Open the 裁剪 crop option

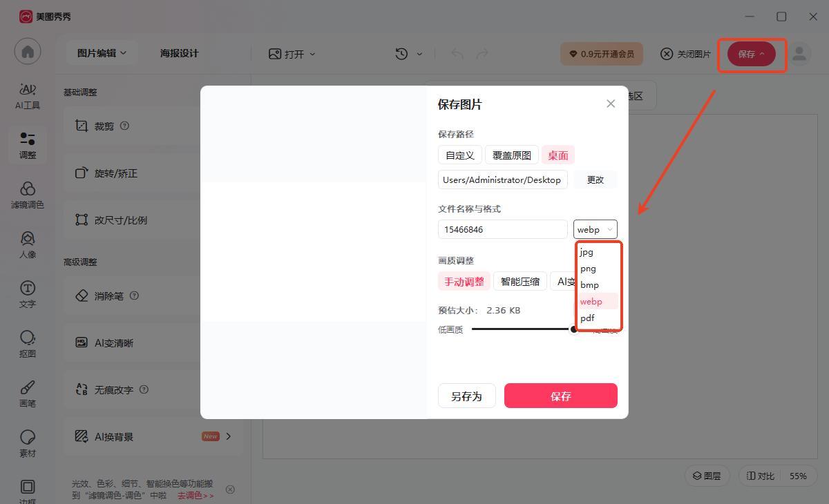tap(104, 126)
